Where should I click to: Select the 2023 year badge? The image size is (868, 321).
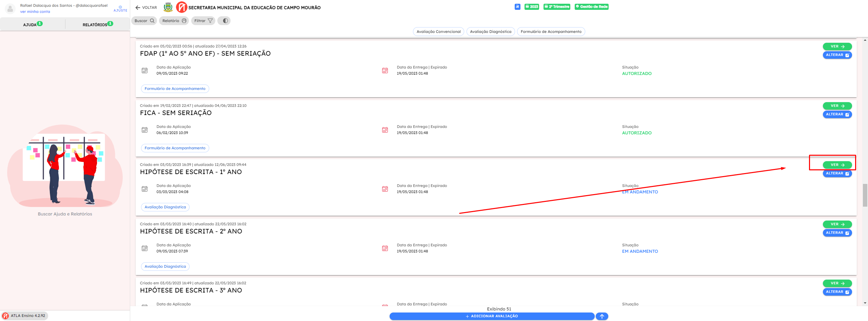(532, 6)
